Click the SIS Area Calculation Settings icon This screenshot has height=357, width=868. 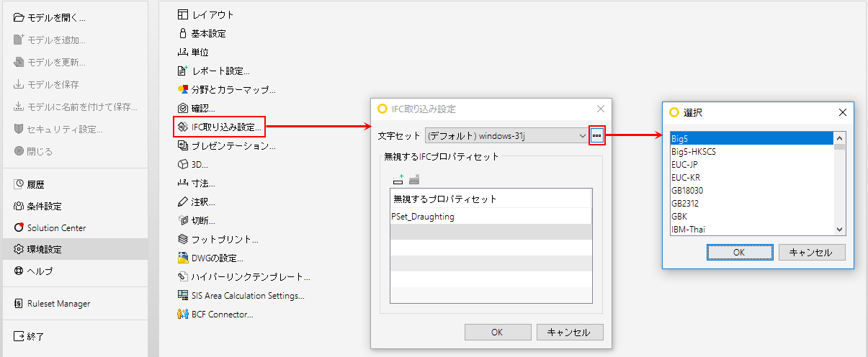183,295
